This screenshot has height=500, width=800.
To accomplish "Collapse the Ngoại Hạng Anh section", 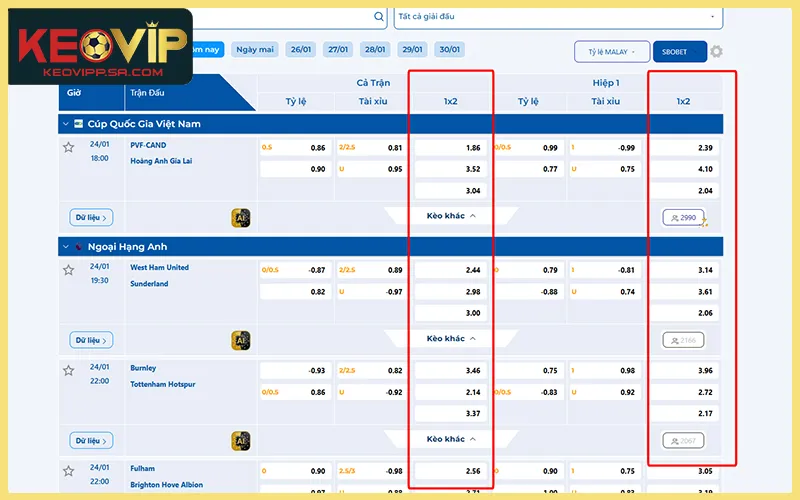I will click(65, 246).
